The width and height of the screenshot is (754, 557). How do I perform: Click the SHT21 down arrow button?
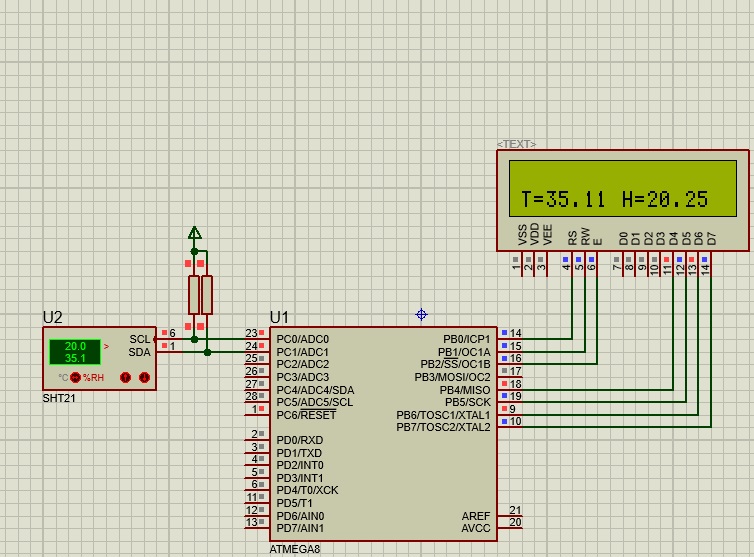click(x=144, y=378)
